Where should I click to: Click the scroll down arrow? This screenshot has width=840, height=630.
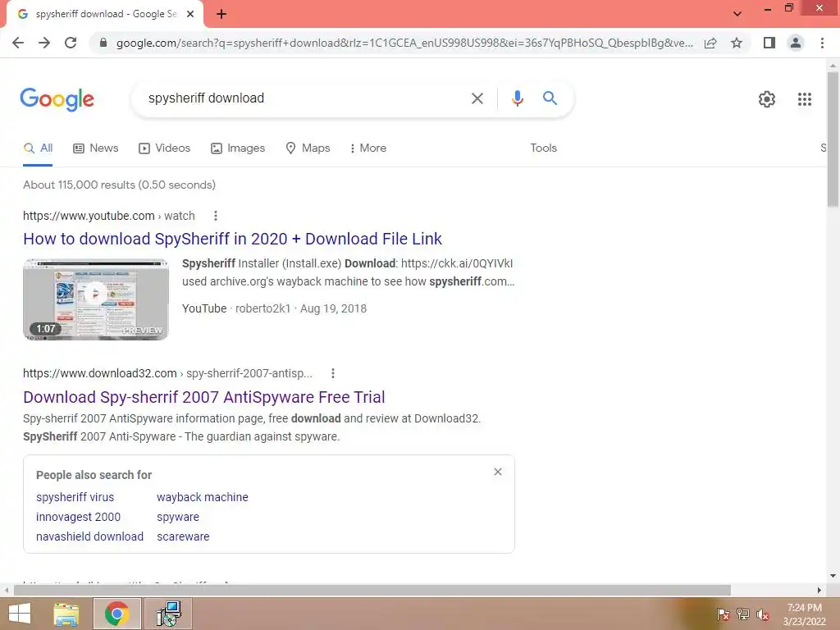tap(833, 576)
